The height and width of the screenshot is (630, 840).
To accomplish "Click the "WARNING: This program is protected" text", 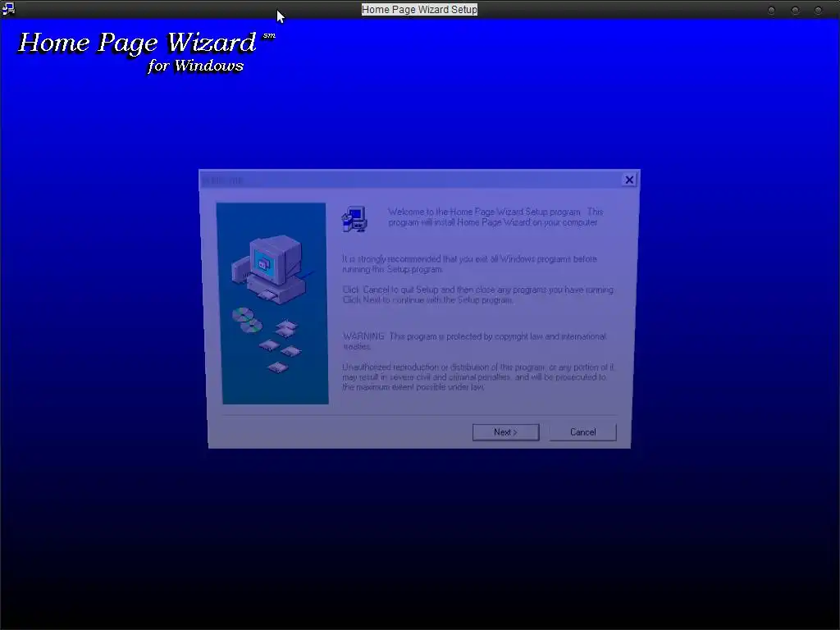I will [x=475, y=341].
